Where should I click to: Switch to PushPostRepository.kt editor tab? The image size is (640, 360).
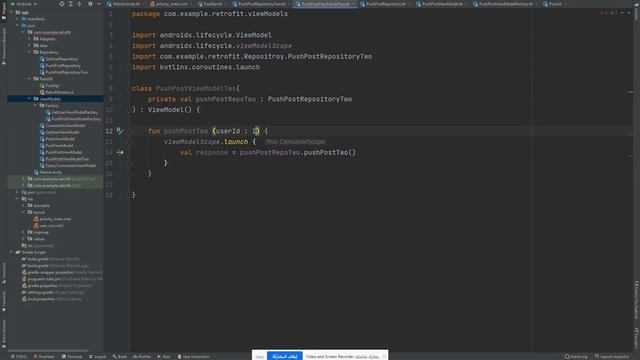[384, 4]
